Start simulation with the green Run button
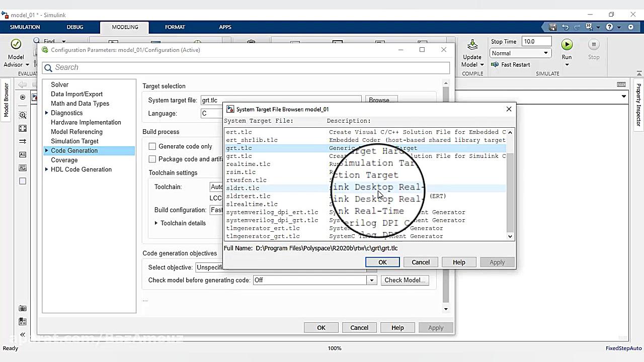 tap(567, 44)
